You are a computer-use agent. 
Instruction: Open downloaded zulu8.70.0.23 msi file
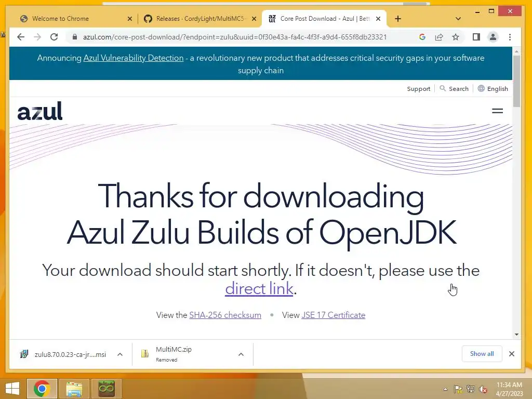[x=63, y=354]
